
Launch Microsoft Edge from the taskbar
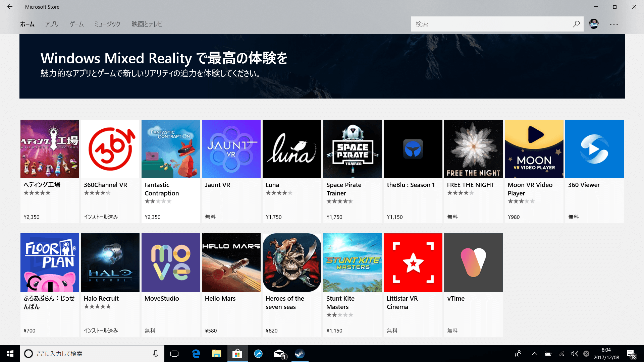click(196, 353)
